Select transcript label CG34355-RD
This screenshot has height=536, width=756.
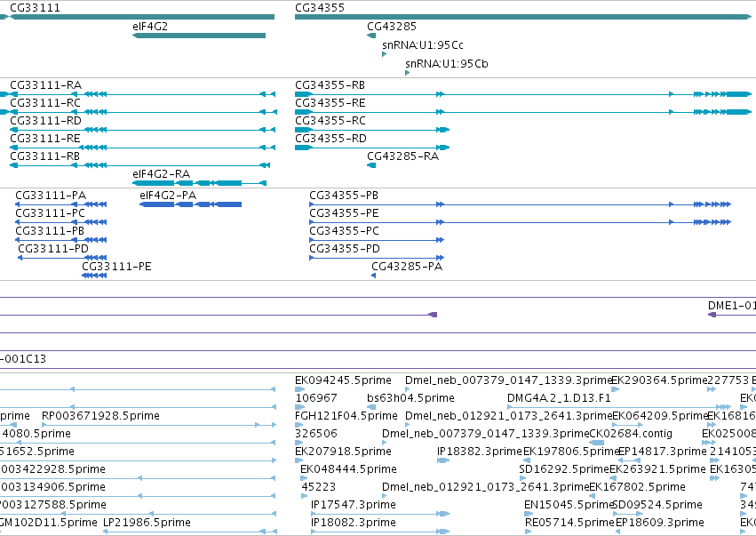click(x=330, y=139)
